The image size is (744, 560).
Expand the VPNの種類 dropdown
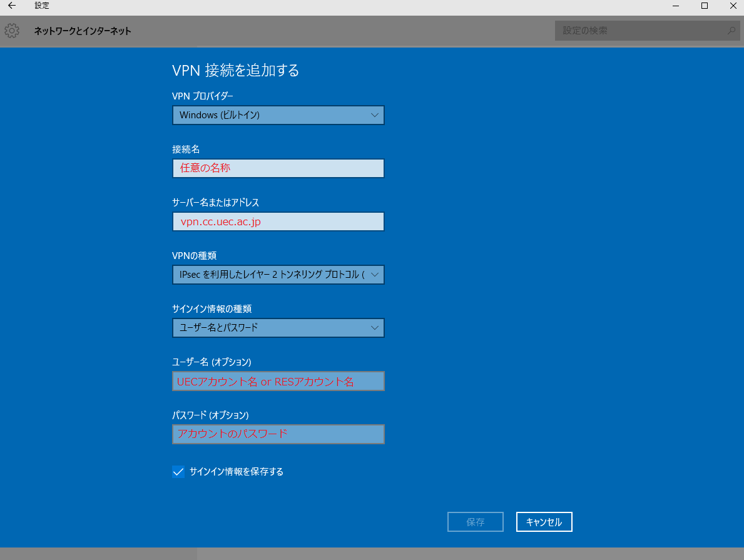point(278,275)
